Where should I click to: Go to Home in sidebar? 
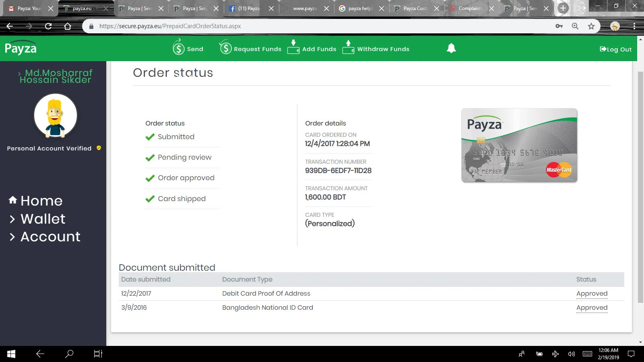click(x=41, y=201)
